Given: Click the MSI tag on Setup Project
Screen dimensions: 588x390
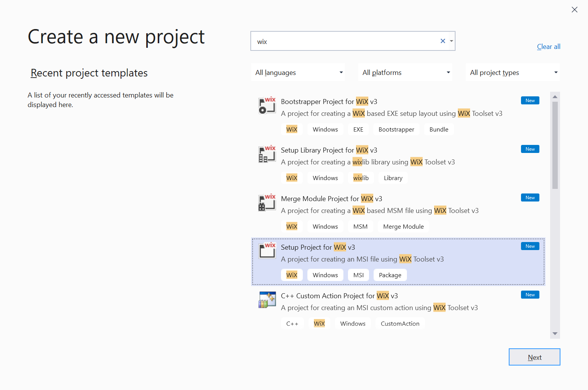Looking at the screenshot, I should point(358,275).
